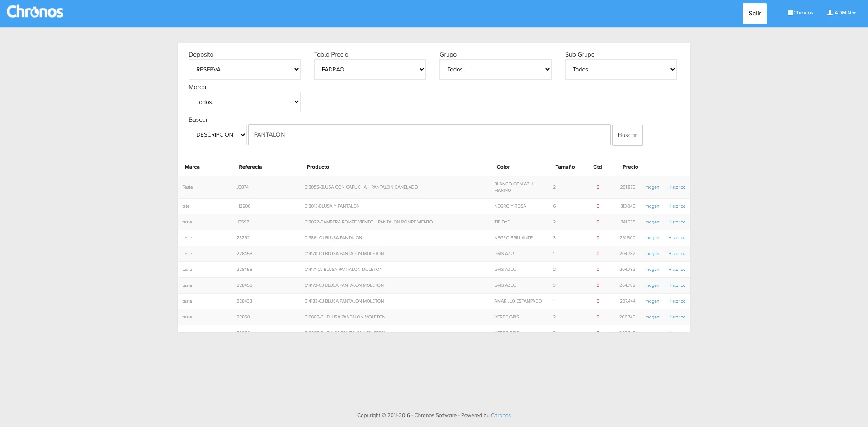Select product 013055-BLUSA CON CAPUCHA + PANTALON CANELADO
The width and height of the screenshot is (868, 427).
point(361,187)
